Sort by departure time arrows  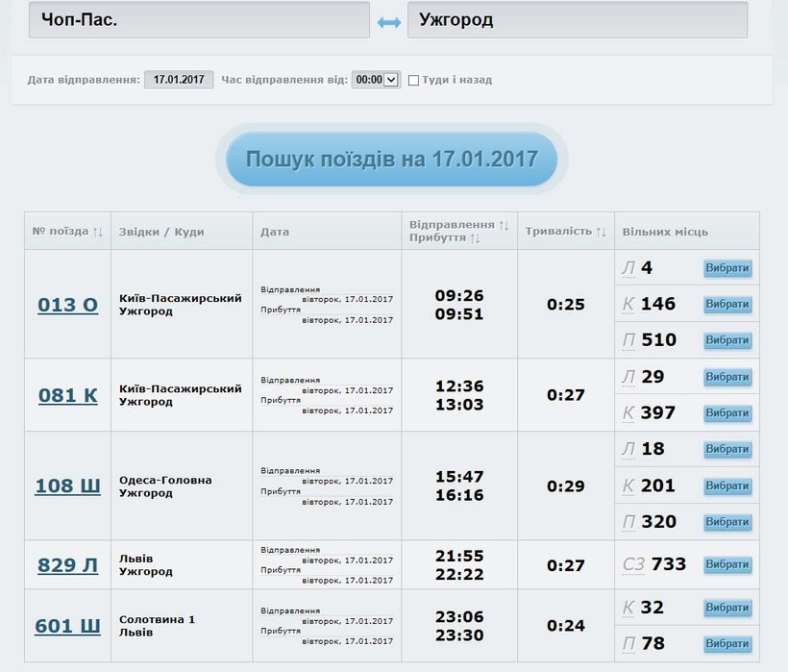click(504, 225)
